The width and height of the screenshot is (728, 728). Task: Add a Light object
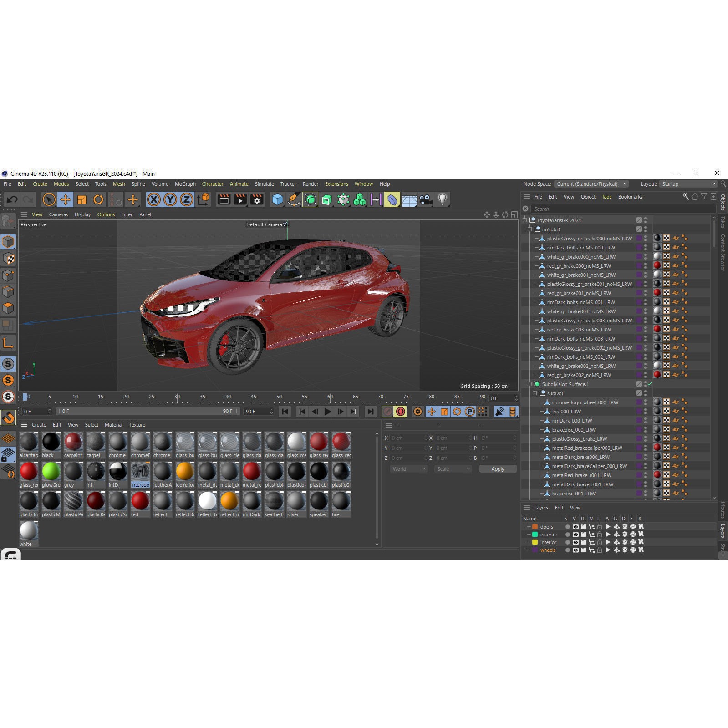(x=442, y=199)
